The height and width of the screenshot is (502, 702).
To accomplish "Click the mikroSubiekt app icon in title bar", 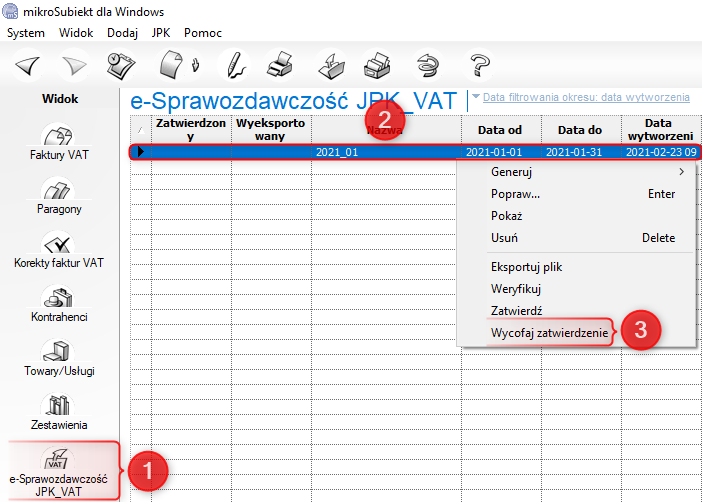I will click(x=10, y=11).
